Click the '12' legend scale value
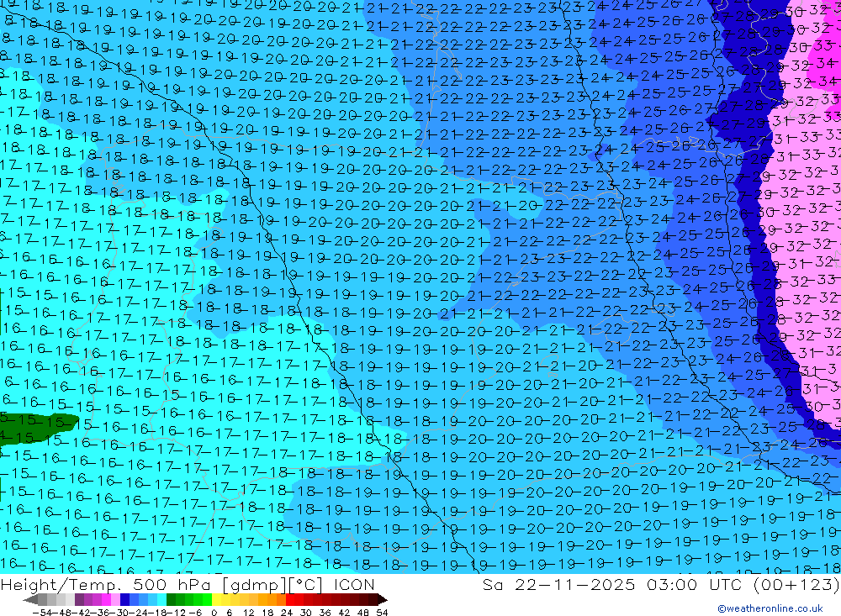 pyautogui.click(x=248, y=613)
